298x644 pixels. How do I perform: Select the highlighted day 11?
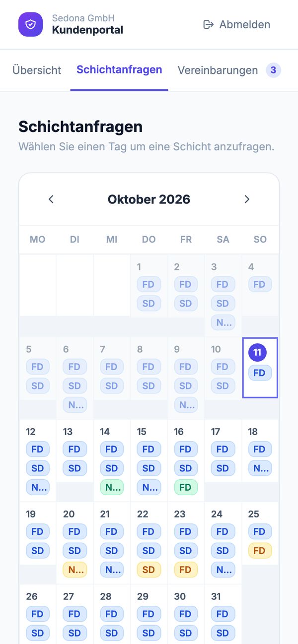[x=260, y=368]
